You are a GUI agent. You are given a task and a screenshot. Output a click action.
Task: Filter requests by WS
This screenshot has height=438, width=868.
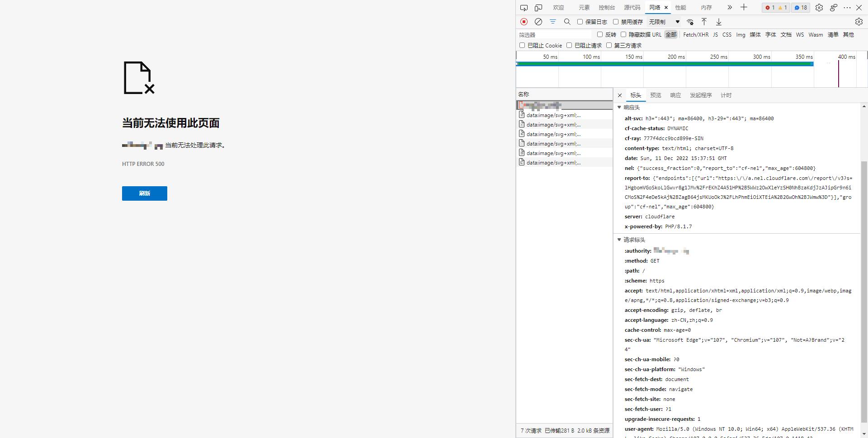pyautogui.click(x=800, y=34)
